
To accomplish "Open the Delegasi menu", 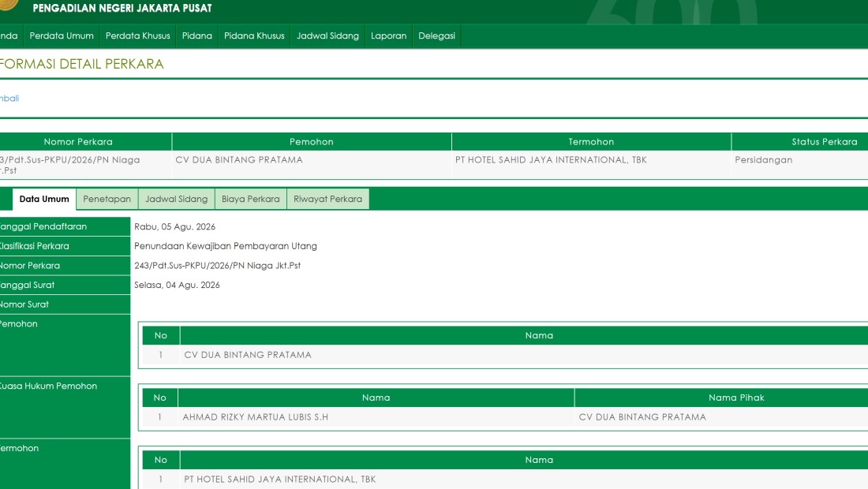I will pyautogui.click(x=437, y=36).
